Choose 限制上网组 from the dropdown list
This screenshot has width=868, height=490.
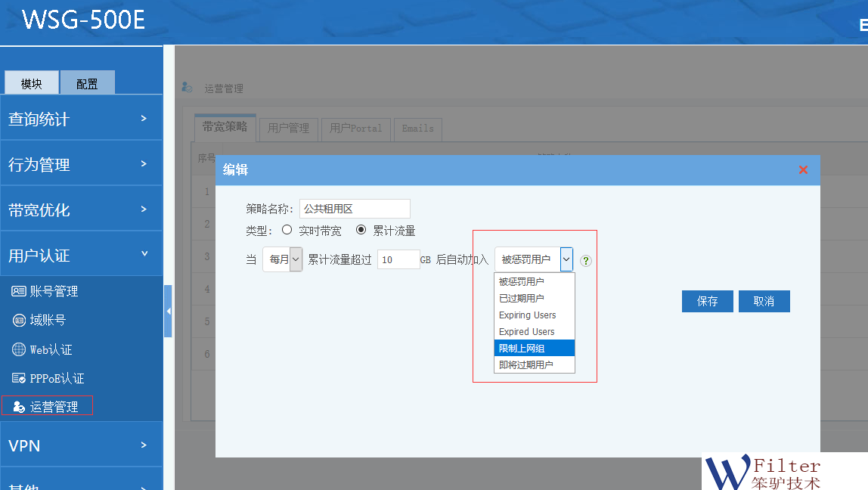534,348
